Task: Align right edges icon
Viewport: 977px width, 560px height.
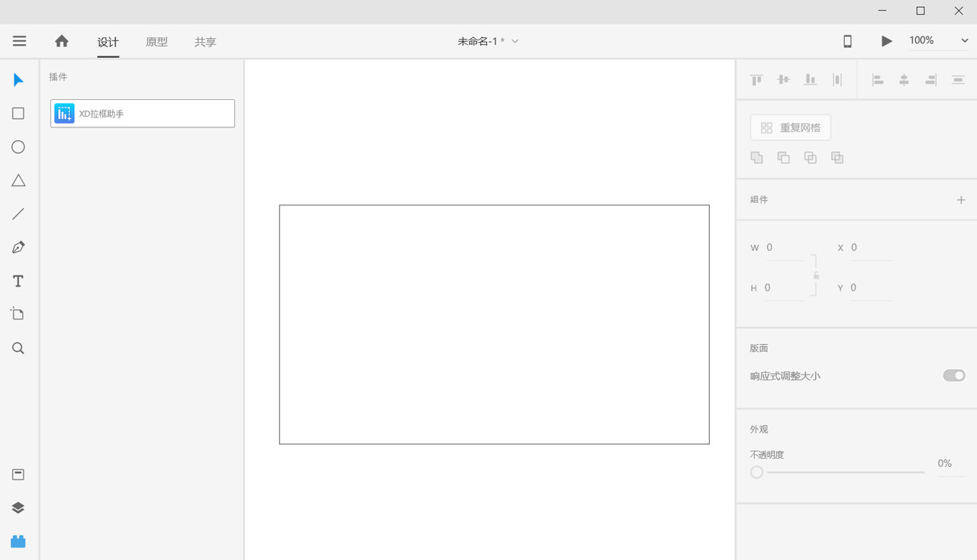Action: click(931, 79)
